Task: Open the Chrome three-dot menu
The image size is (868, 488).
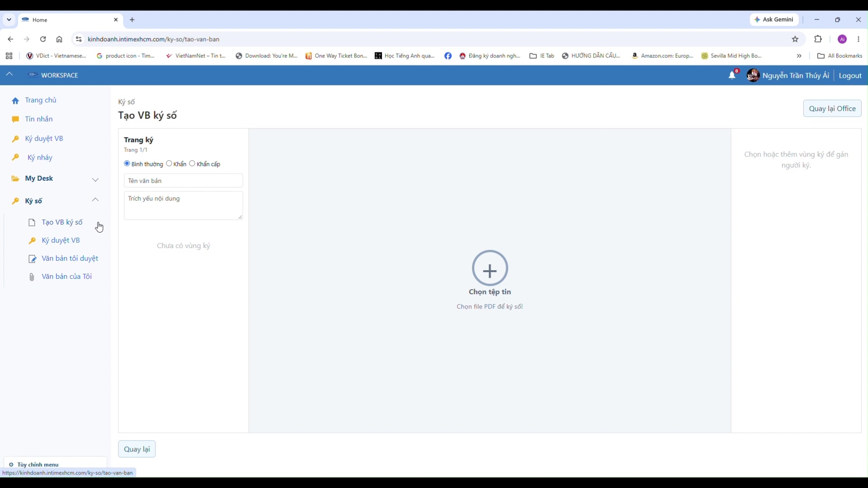Action: [859, 39]
